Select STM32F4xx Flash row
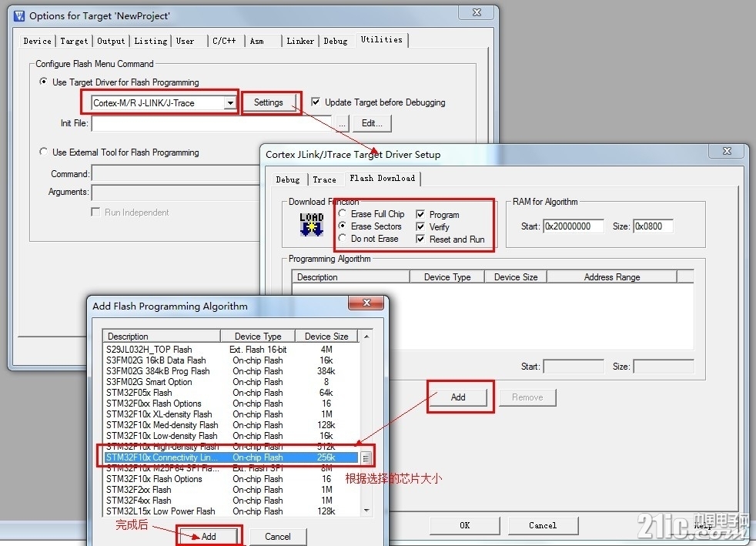 click(232, 500)
